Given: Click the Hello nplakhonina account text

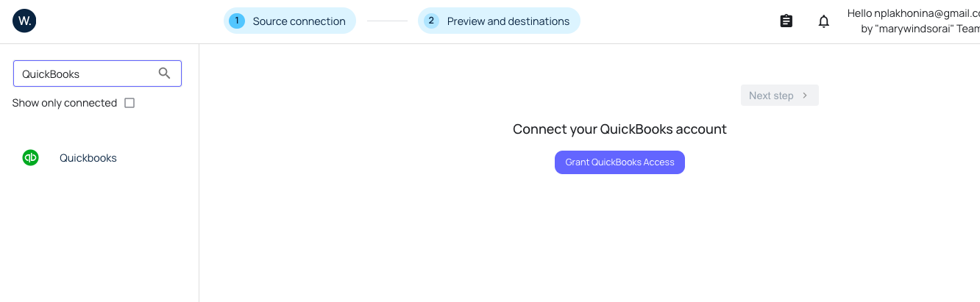Looking at the screenshot, I should [x=913, y=13].
